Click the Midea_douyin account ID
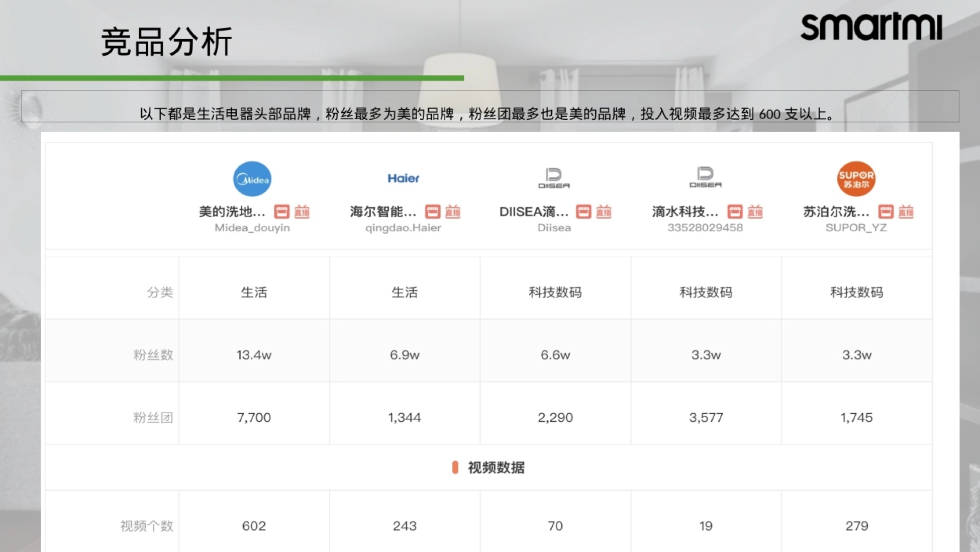Screen dimensions: 980x552 (x=252, y=228)
